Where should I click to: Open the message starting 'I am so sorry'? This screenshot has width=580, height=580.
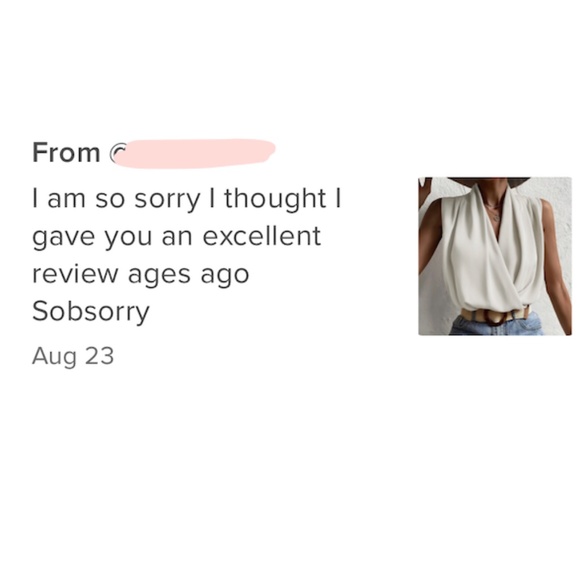click(x=186, y=254)
